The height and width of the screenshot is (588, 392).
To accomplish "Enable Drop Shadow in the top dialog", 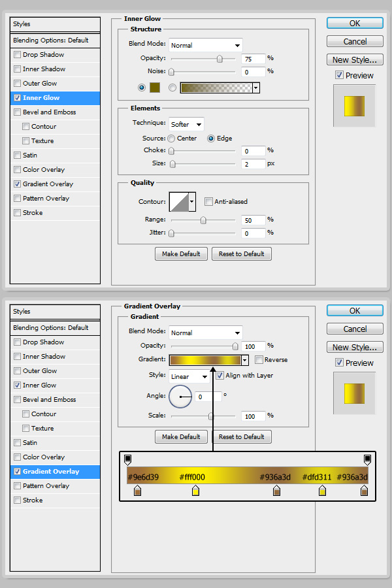I will tap(17, 55).
